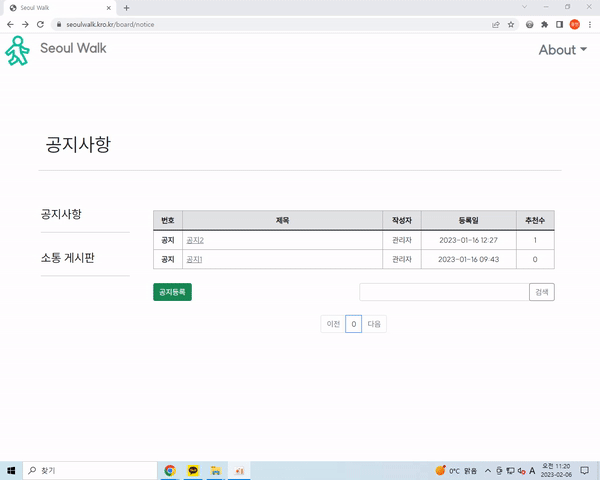Screen dimensions: 600x480
Task: Open 공지사항 in the left sidebar
Action: point(61,214)
